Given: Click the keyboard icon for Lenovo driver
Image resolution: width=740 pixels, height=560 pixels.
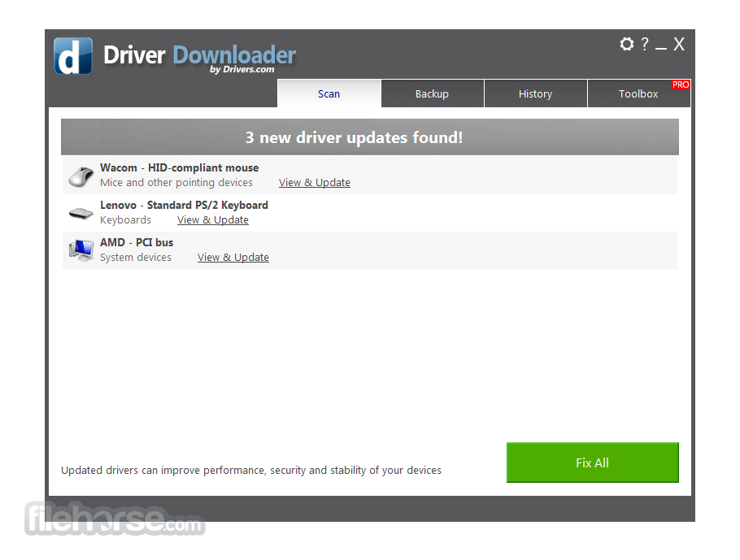Looking at the screenshot, I should pos(81,213).
